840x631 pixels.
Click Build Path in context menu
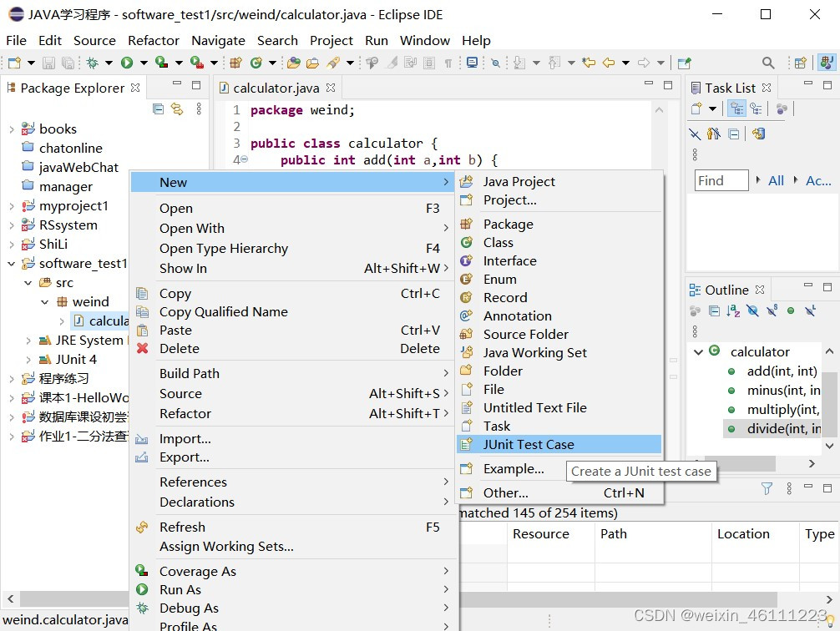(x=292, y=373)
